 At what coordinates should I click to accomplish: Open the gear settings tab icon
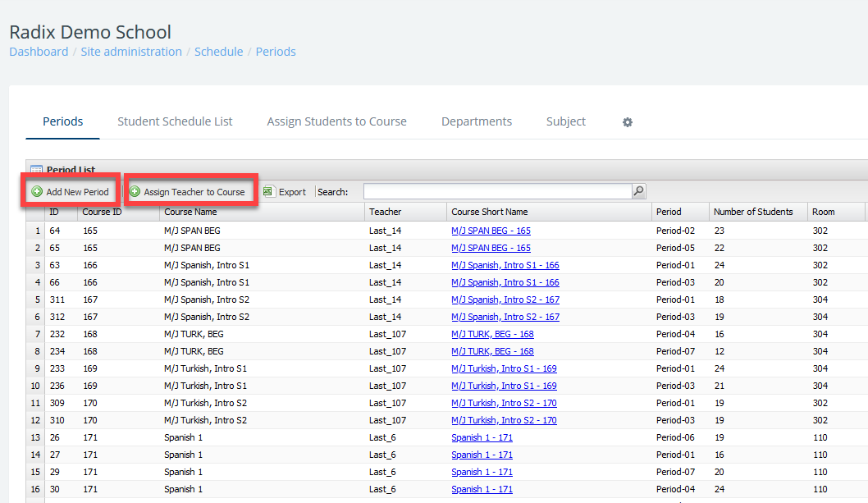[x=628, y=122]
